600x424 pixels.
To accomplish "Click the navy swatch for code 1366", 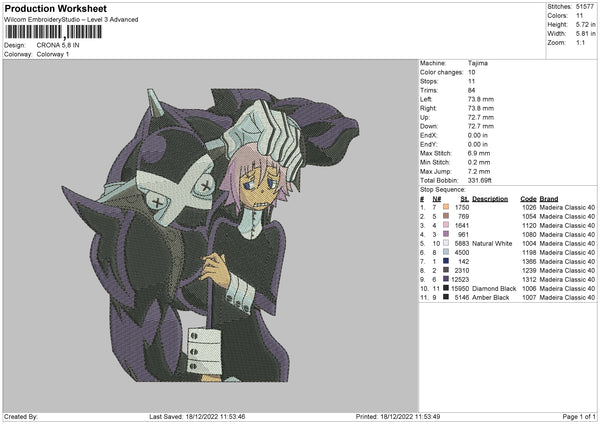I will [446, 261].
